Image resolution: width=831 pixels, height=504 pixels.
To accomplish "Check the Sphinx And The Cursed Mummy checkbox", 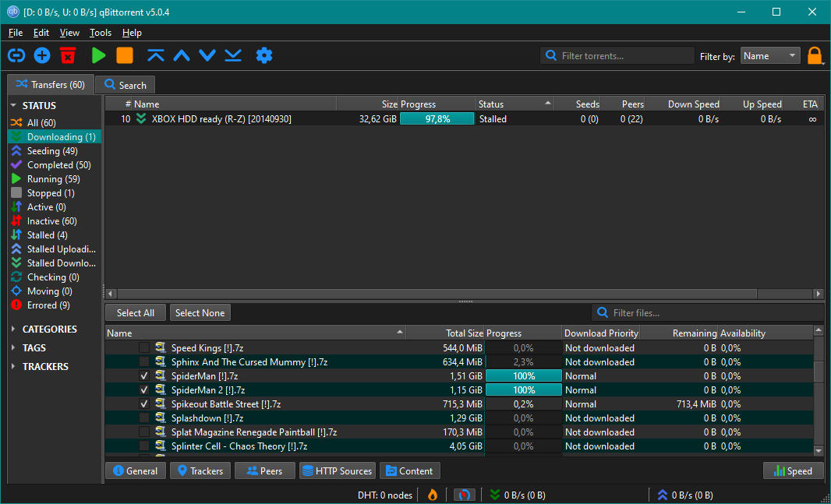I will click(143, 362).
